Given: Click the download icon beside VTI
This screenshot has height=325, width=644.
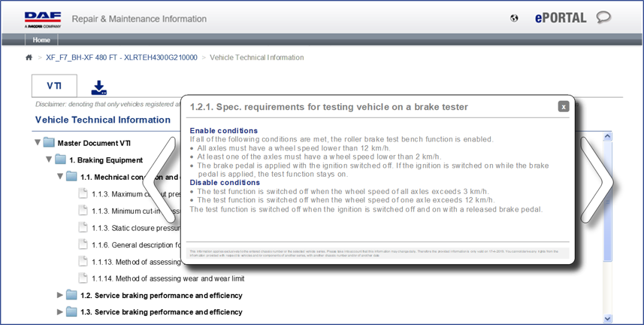Looking at the screenshot, I should 98,87.
